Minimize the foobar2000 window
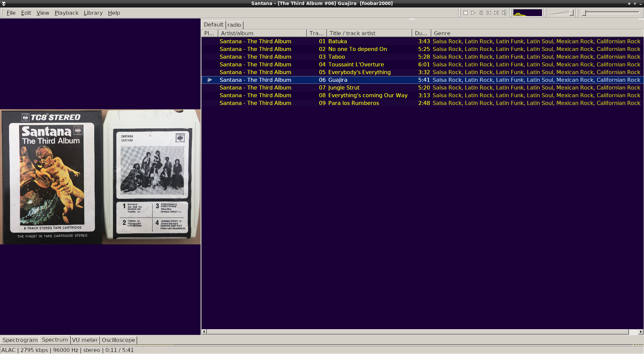The width and height of the screenshot is (644, 354). coord(640,3)
